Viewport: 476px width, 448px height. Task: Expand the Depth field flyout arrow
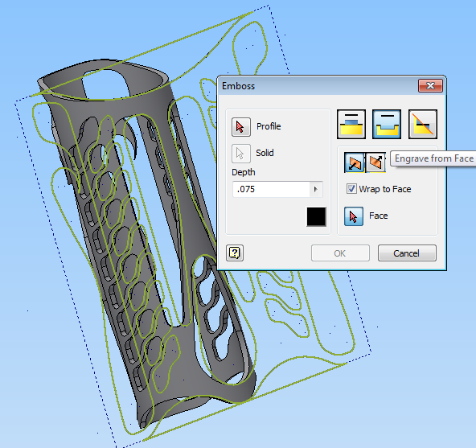[x=316, y=190]
